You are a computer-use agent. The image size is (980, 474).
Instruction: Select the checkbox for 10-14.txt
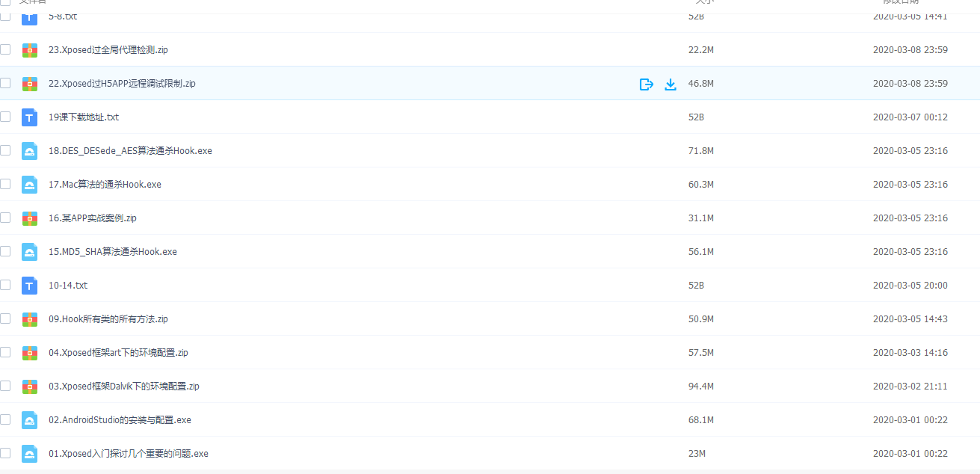pyautogui.click(x=5, y=285)
